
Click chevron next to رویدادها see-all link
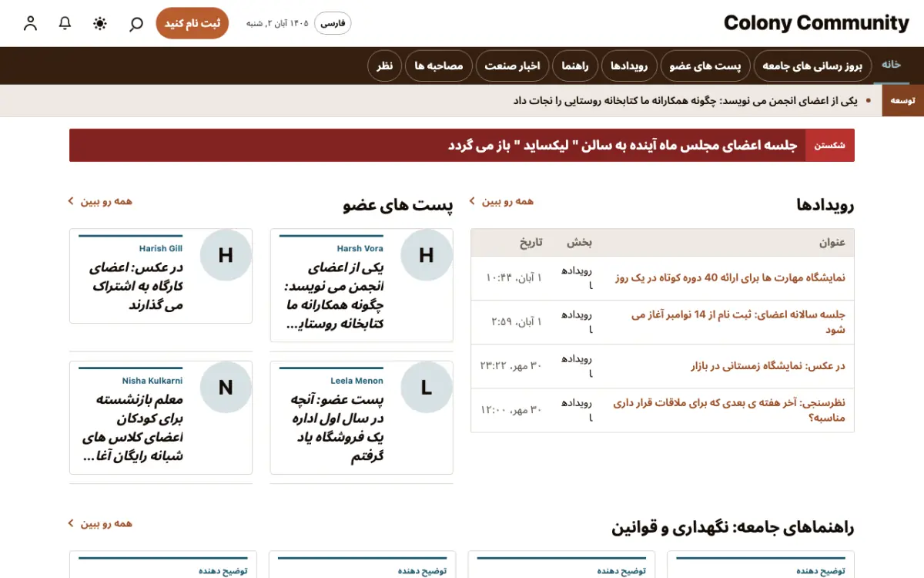point(472,201)
